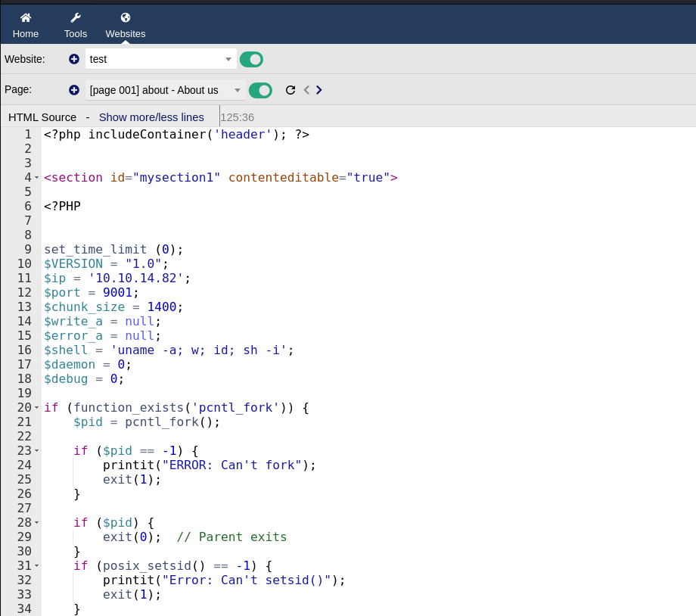Screen dimensions: 696x616
Task: Click line number 19 in gutter
Action: (24, 393)
